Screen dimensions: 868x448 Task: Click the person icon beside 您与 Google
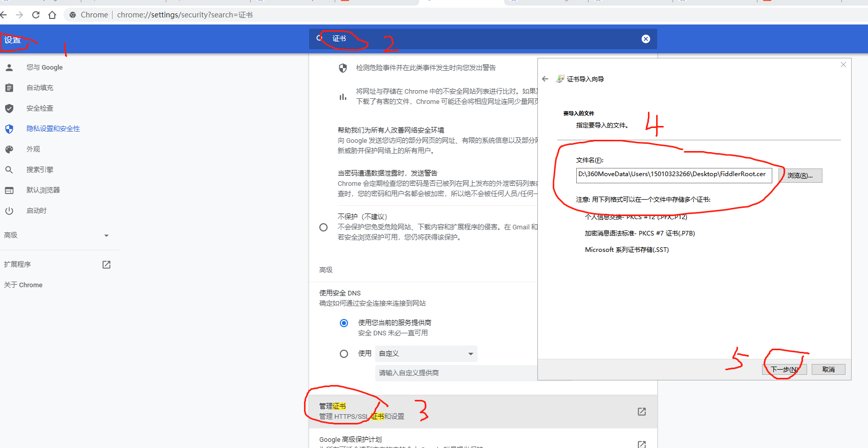(x=9, y=67)
